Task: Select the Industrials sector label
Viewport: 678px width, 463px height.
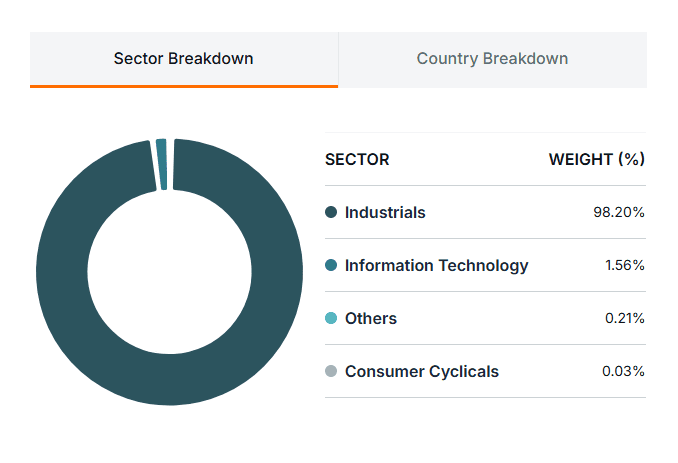Action: 385,212
